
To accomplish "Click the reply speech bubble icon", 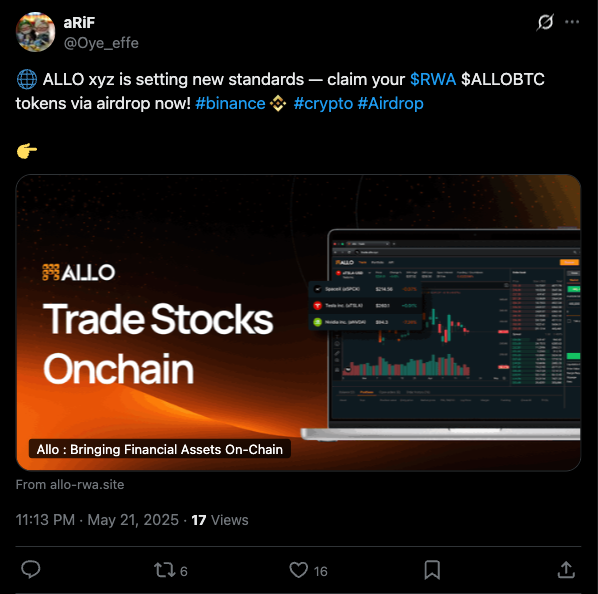I will (31, 570).
